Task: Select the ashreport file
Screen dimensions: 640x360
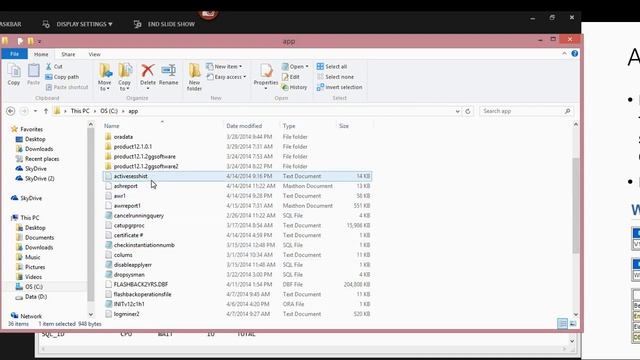Action: pos(126,186)
